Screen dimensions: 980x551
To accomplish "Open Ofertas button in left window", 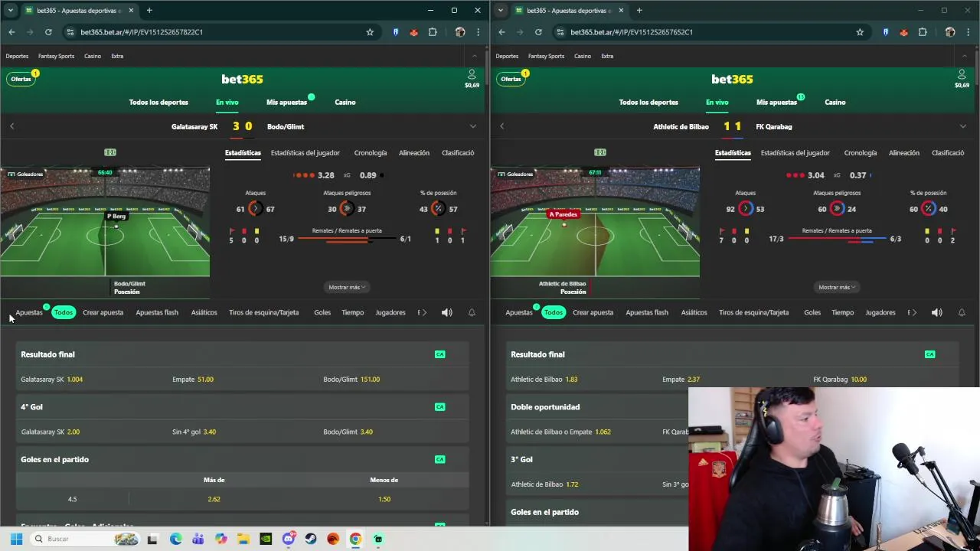I will [21, 79].
